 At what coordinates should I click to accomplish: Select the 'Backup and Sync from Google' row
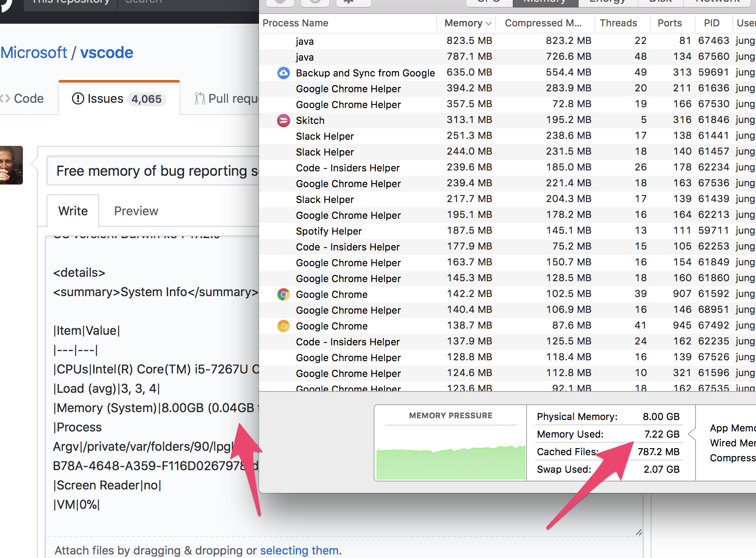pos(508,73)
